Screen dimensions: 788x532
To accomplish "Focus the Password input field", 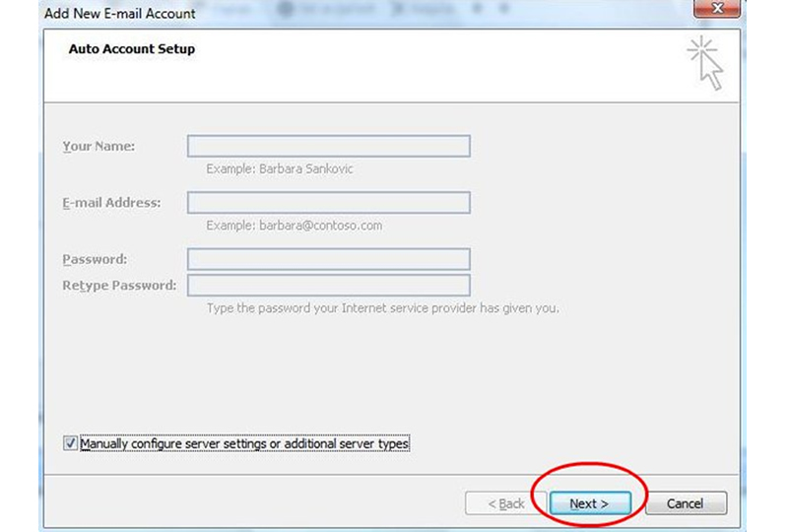I will coord(328,259).
